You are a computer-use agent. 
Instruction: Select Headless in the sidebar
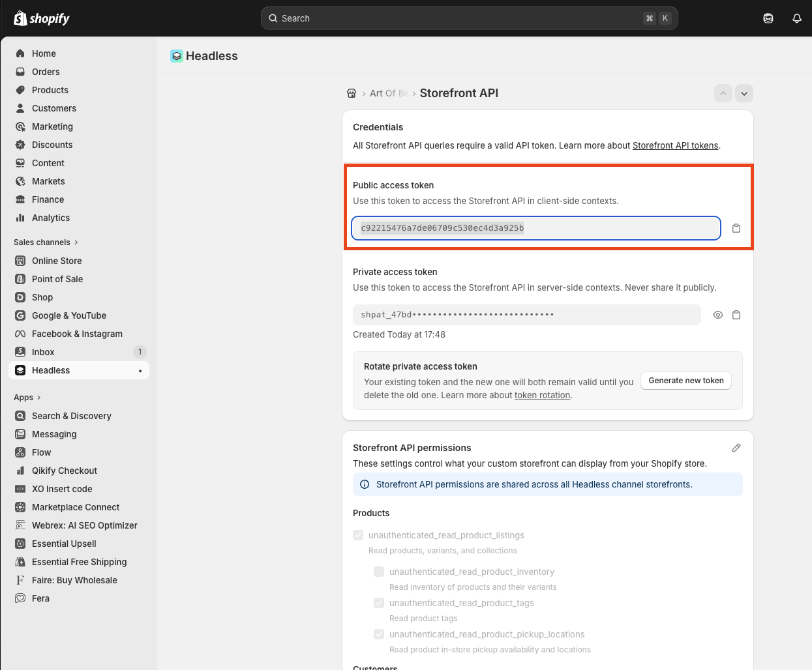tap(79, 370)
